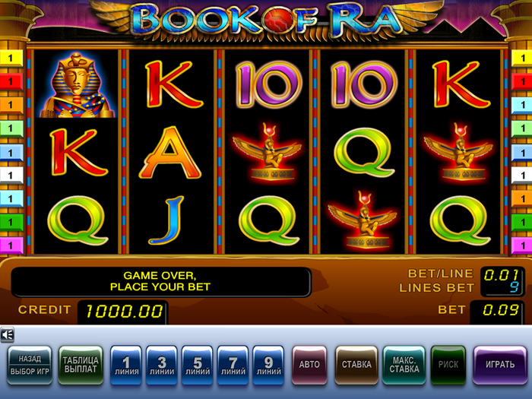Select 7 линий bet lines button
532x399 pixels.
pyautogui.click(x=233, y=366)
